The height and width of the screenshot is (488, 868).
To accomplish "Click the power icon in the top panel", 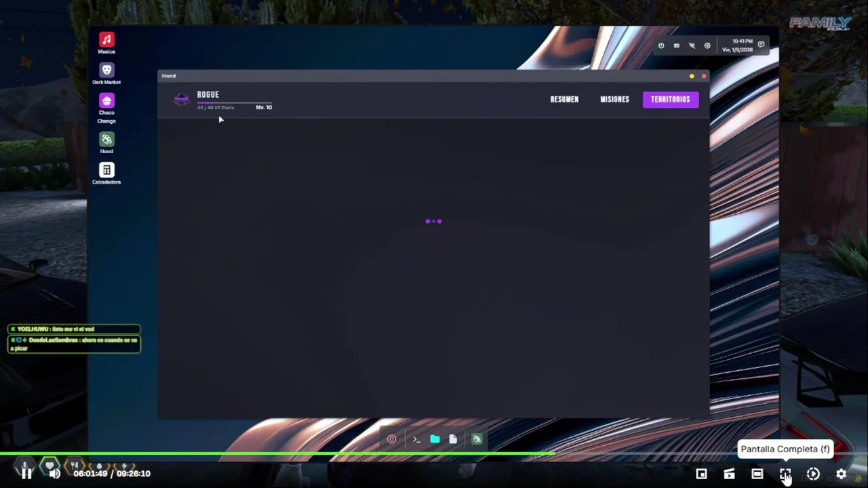I will click(x=661, y=45).
